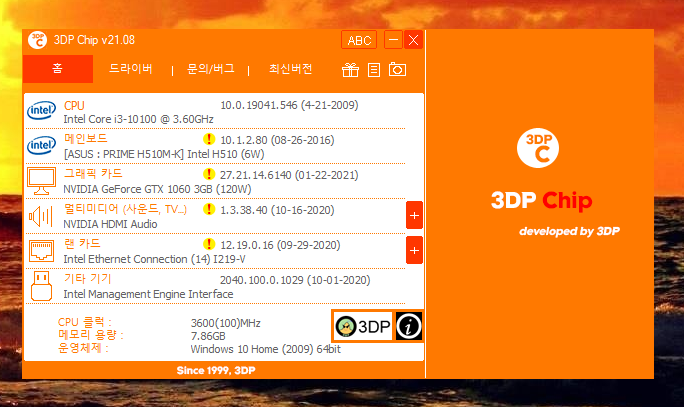Click version "12.19.0.16 (09-29-2020)"
The height and width of the screenshot is (407, 684).
[x=280, y=245]
